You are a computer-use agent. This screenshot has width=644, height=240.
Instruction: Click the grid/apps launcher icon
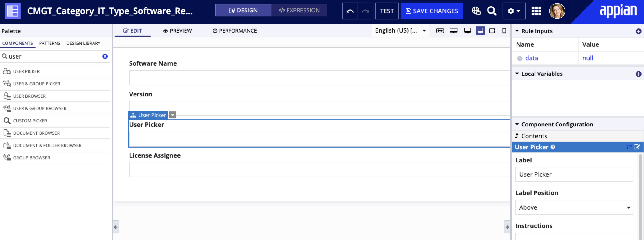pos(536,11)
